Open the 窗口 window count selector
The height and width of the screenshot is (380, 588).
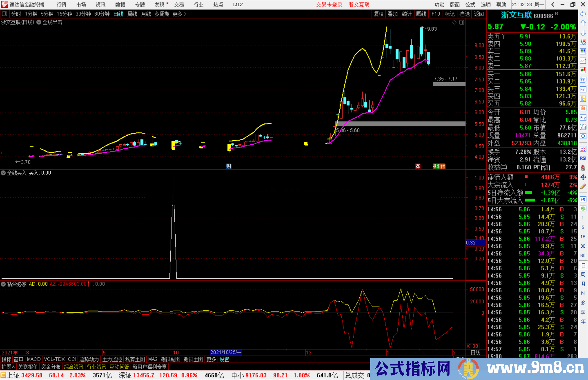click(x=19, y=359)
